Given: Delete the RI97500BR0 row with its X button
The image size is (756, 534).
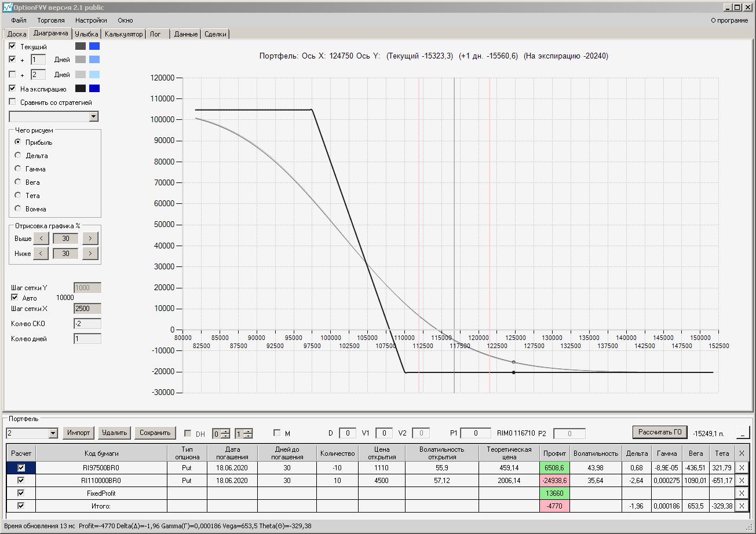Looking at the screenshot, I should (x=742, y=467).
